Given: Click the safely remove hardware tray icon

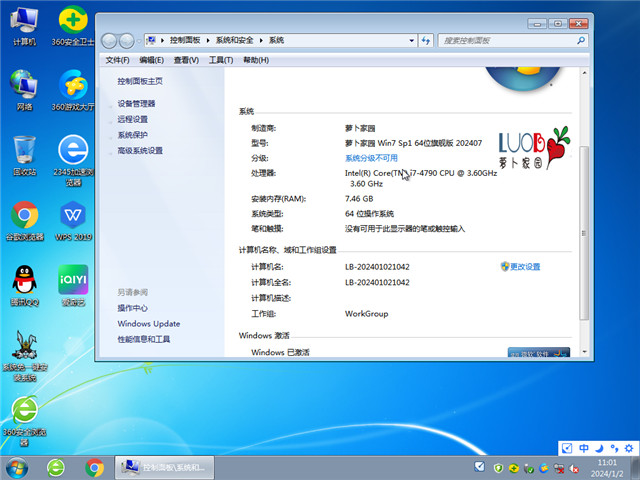Looking at the screenshot, I should coord(529,468).
